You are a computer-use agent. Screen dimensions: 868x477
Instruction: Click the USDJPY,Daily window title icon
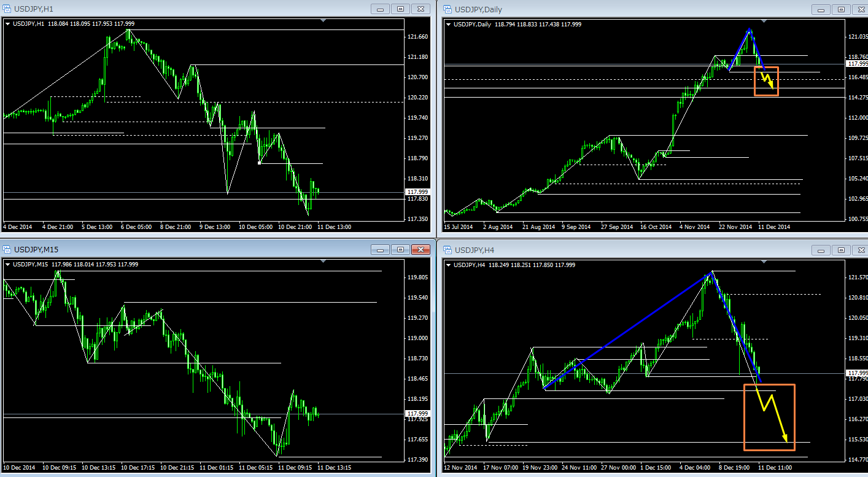(x=447, y=9)
